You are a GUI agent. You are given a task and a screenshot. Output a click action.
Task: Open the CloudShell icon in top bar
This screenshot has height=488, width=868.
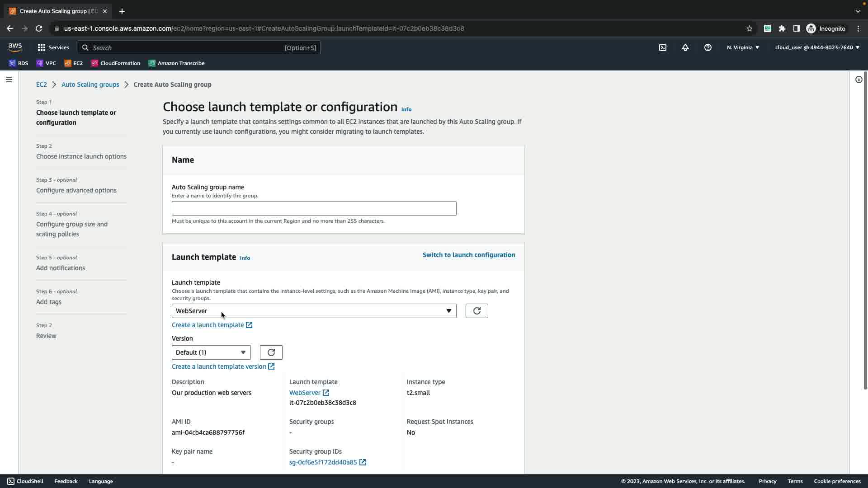pos(663,47)
